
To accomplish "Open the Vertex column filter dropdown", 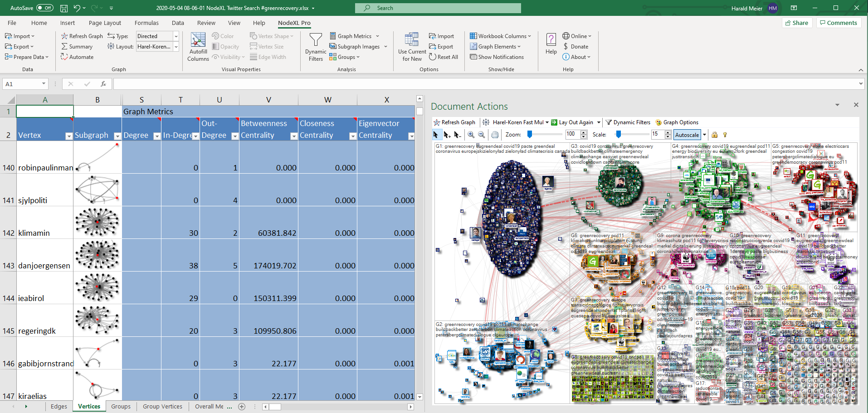I will click(69, 136).
